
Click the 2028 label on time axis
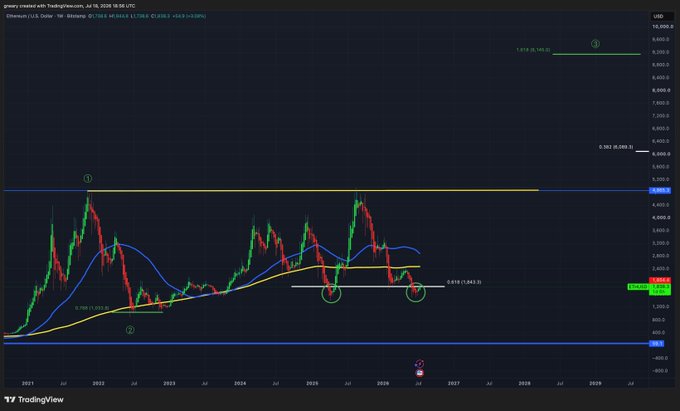(524, 383)
